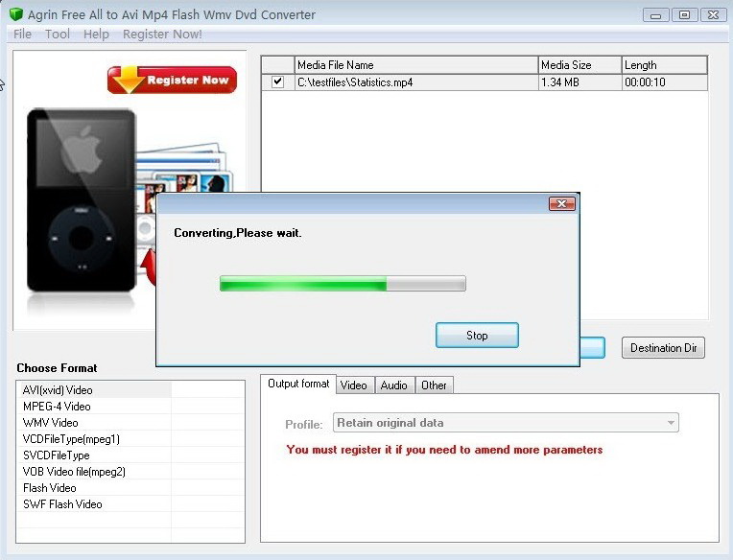Open the Help menu
Image resolution: width=733 pixels, height=560 pixels.
coord(96,35)
